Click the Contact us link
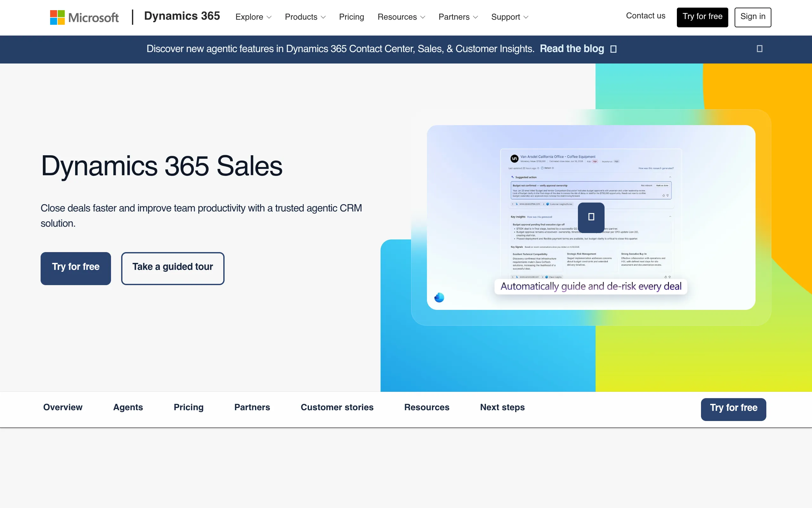 point(645,16)
